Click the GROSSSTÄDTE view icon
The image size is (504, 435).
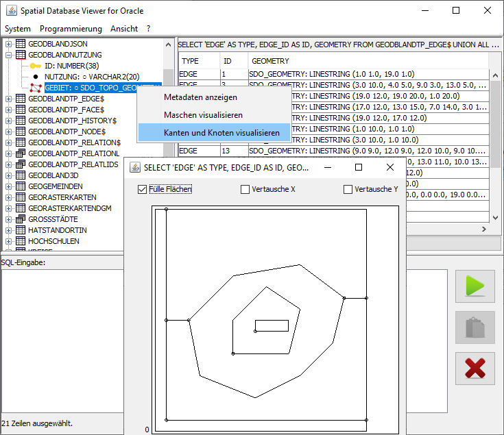tap(21, 219)
